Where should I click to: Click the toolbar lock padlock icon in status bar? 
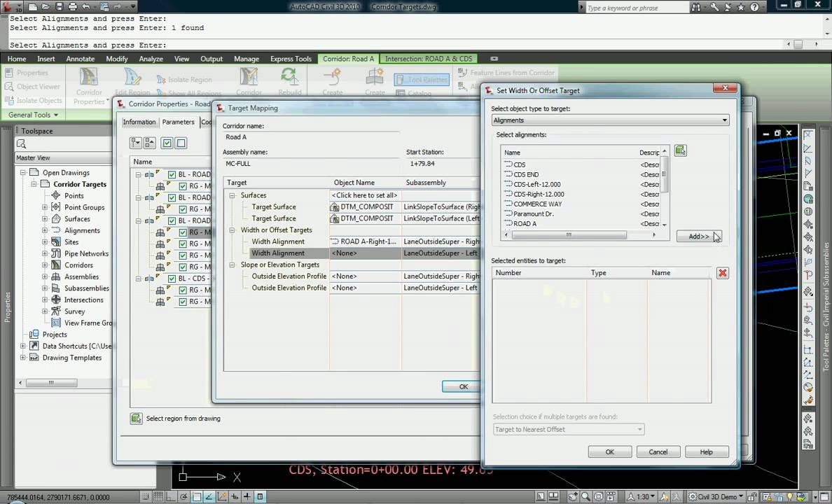pyautogui.click(x=752, y=497)
